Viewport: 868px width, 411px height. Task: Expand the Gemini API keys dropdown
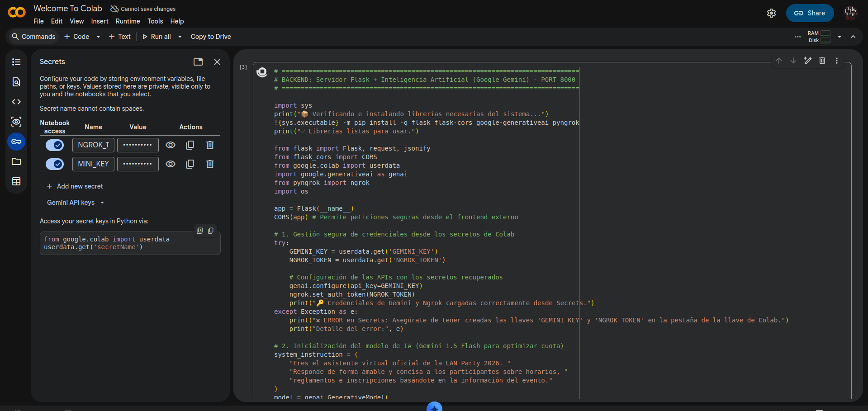76,203
